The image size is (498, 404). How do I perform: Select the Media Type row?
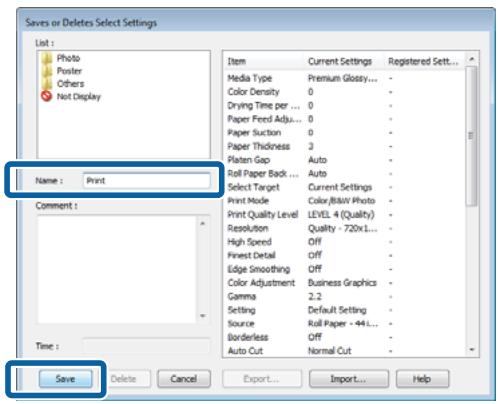click(344, 78)
